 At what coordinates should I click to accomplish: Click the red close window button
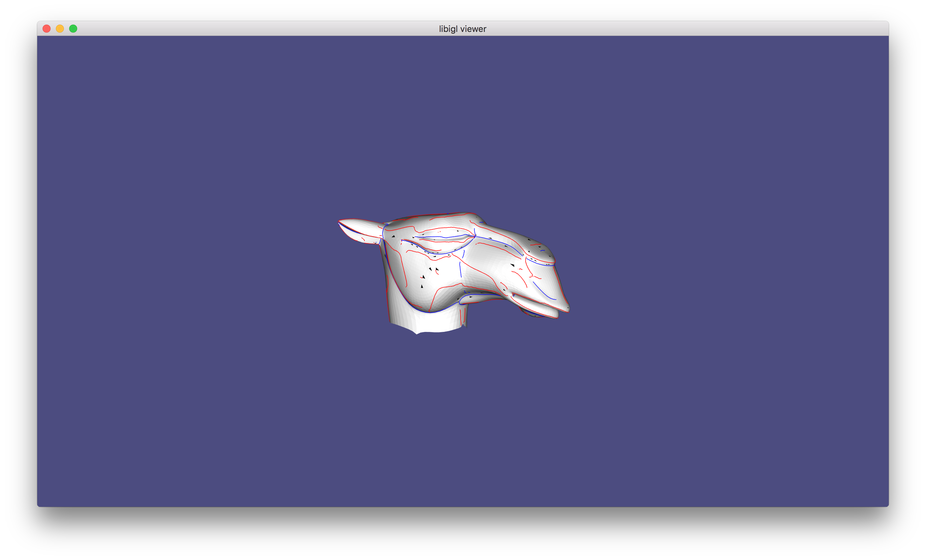click(47, 29)
